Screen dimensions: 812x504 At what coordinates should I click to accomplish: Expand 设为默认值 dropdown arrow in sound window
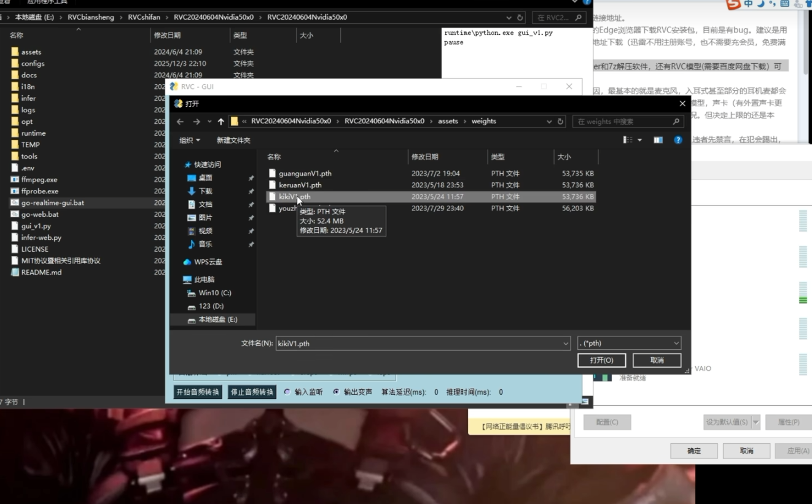click(x=756, y=422)
